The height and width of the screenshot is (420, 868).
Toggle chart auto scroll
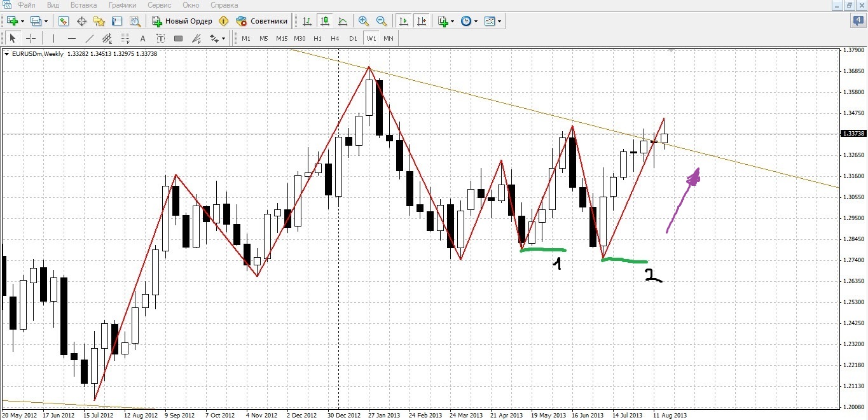[x=403, y=21]
